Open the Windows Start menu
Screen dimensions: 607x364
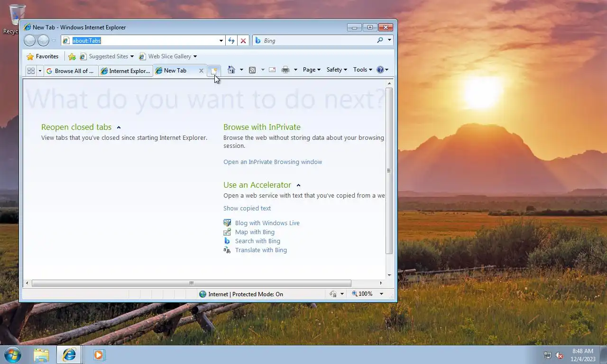click(x=12, y=355)
